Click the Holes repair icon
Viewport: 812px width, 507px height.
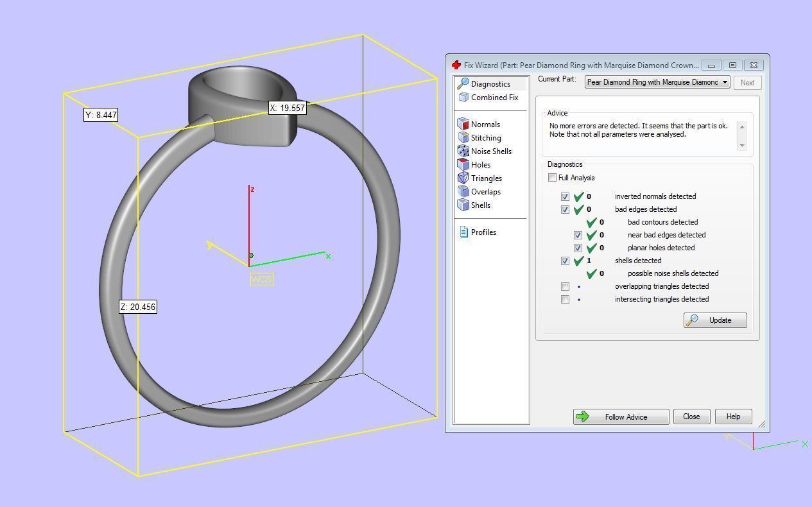click(x=463, y=164)
